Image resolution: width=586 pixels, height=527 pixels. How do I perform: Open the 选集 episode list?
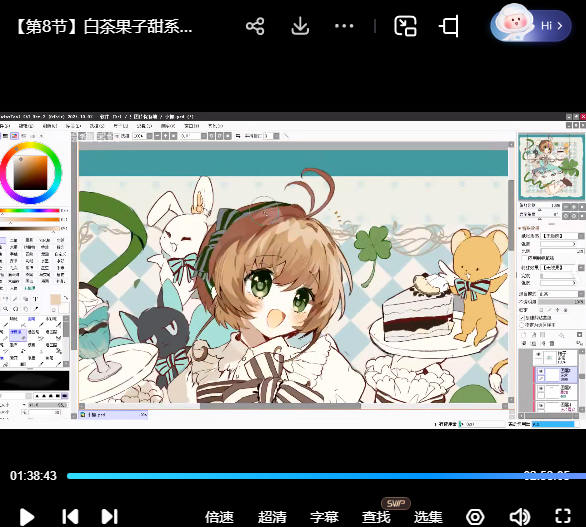[x=428, y=517]
